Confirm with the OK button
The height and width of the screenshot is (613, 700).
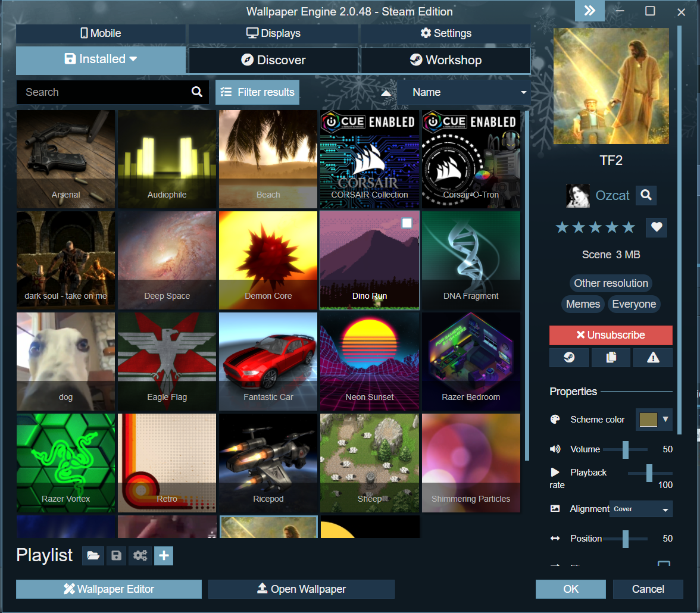pos(570,589)
